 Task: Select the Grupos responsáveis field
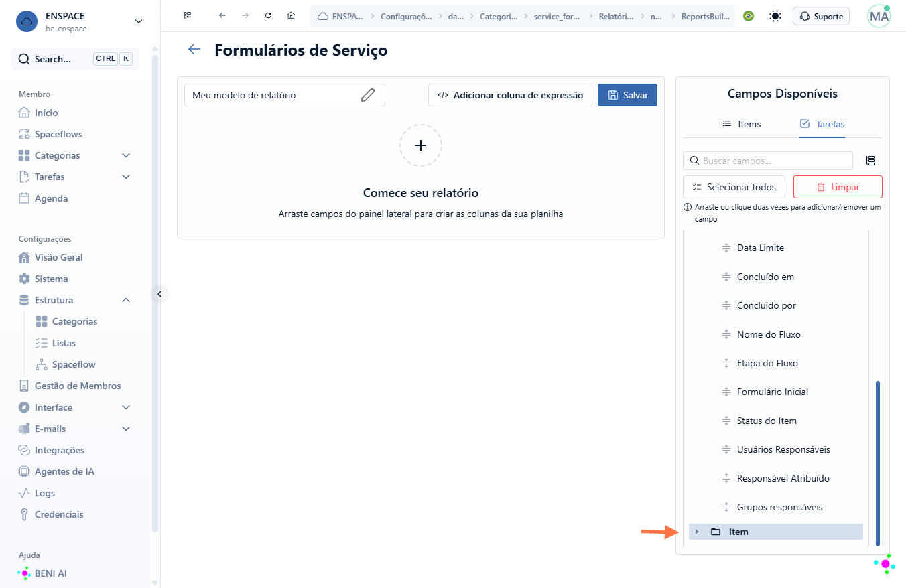click(779, 507)
